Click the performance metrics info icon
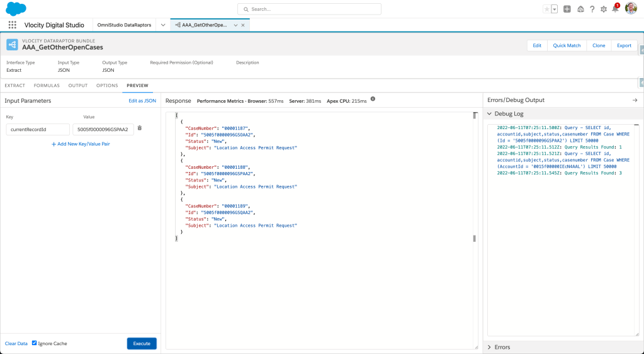644x354 pixels. click(373, 100)
